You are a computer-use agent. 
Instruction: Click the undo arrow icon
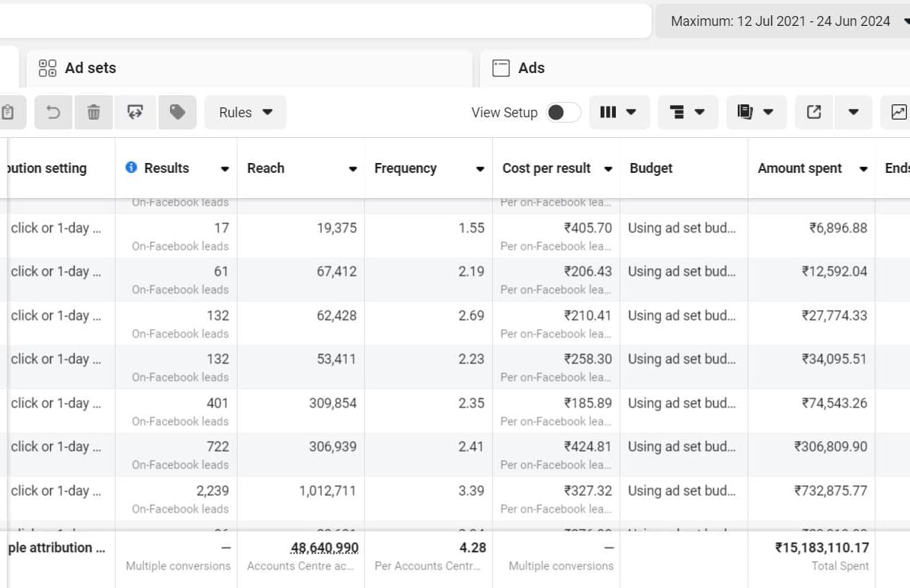tap(53, 113)
